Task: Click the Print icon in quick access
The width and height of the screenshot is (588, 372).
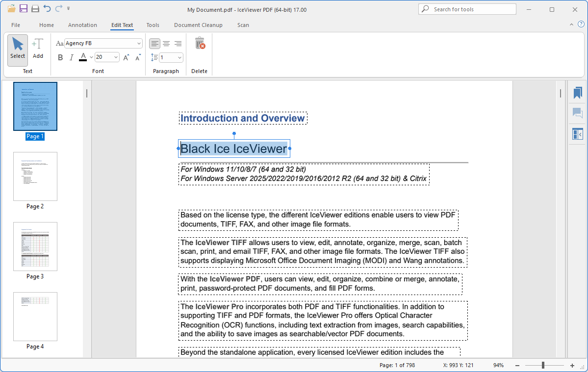Action: click(x=35, y=9)
